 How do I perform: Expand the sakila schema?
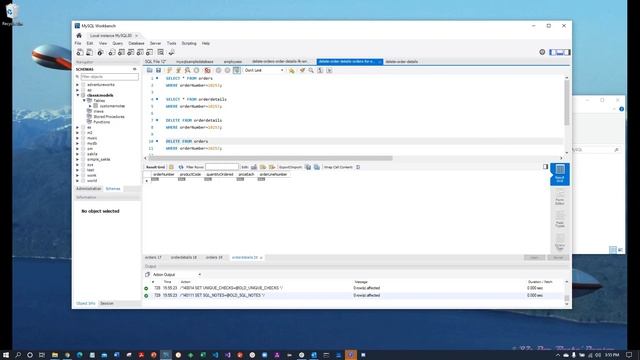coord(78,154)
